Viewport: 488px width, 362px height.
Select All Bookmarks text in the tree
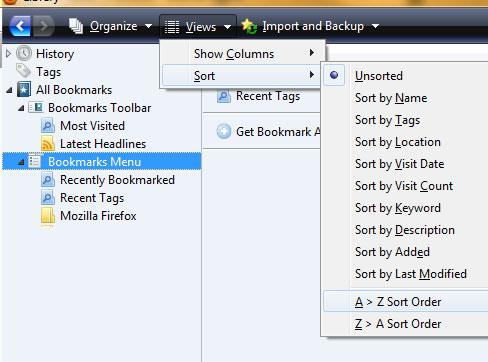coord(74,90)
